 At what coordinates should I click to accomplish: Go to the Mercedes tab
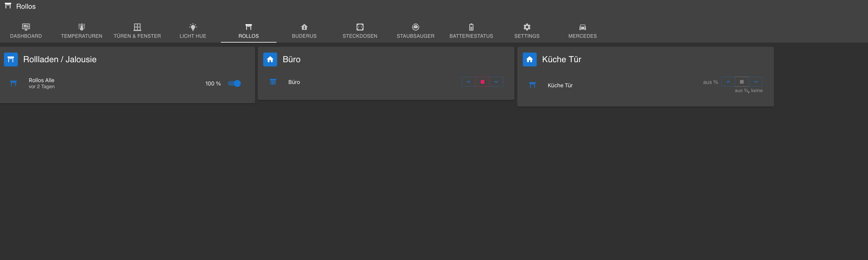tap(582, 30)
